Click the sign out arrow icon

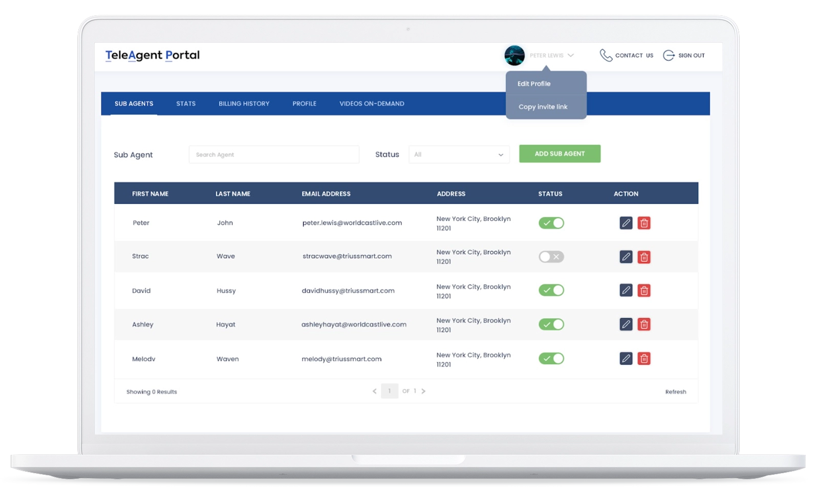coord(669,55)
